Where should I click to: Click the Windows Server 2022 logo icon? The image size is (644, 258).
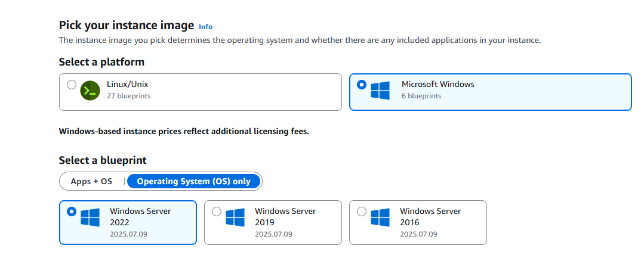[x=90, y=217]
